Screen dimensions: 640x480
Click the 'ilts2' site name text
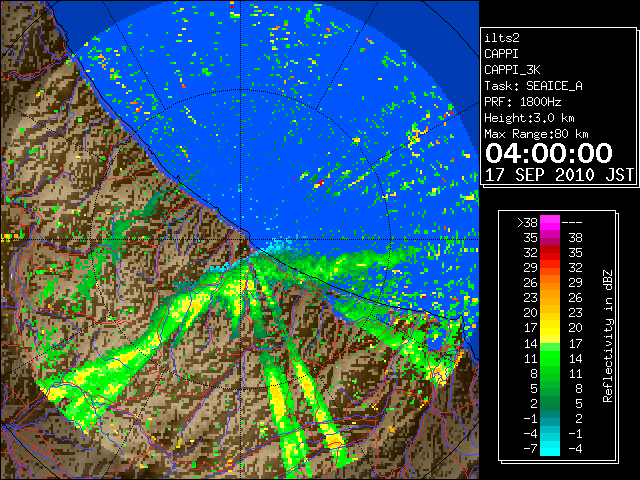point(502,38)
